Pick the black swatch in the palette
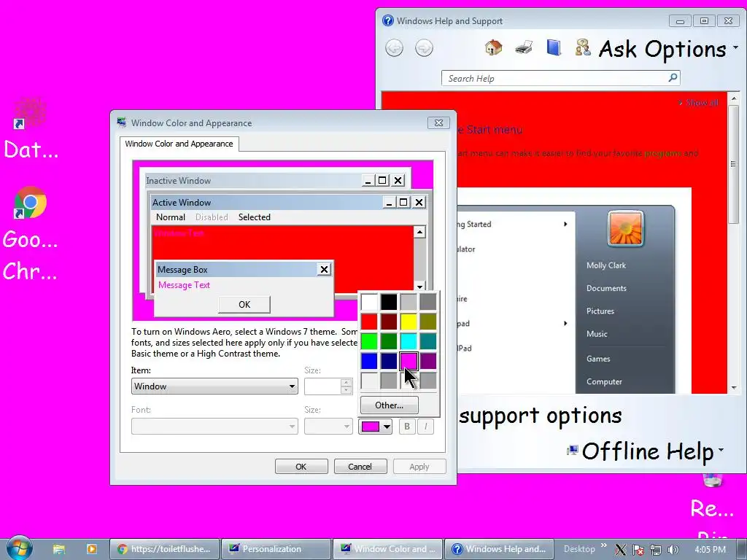Viewport: 747px width, 560px height. tap(389, 302)
